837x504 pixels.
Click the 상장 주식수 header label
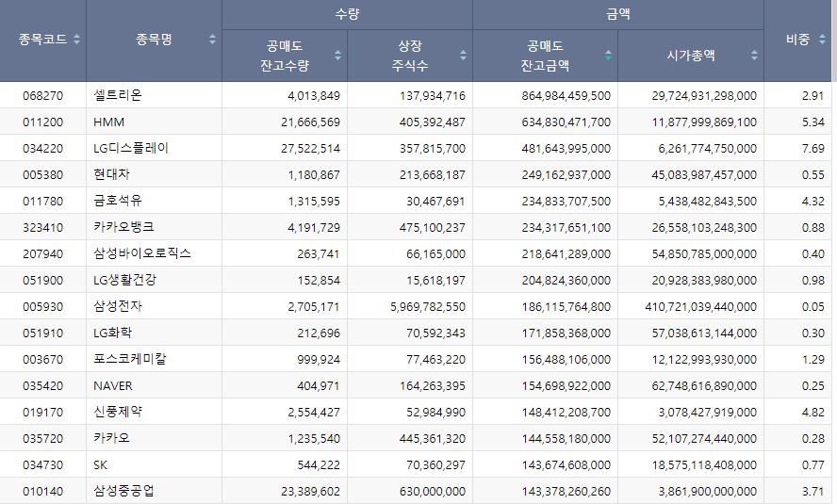coord(410,56)
